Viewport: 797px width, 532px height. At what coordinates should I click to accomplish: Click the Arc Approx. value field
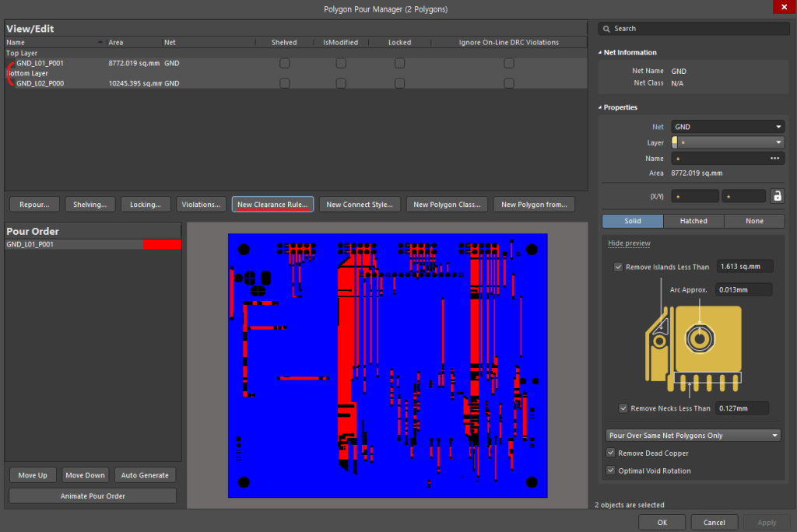pyautogui.click(x=743, y=289)
